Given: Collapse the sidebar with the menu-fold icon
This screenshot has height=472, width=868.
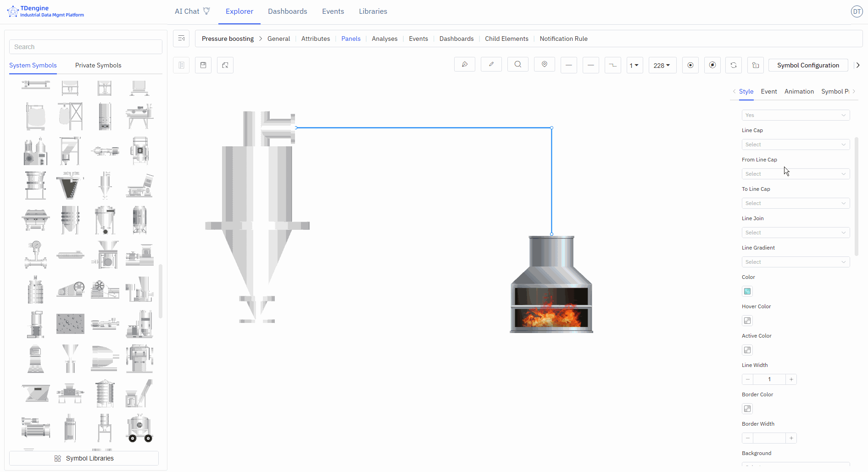Looking at the screenshot, I should point(181,39).
